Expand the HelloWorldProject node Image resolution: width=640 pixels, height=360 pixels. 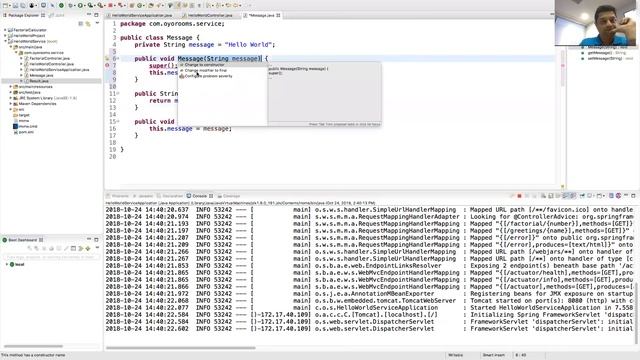(x=5, y=36)
